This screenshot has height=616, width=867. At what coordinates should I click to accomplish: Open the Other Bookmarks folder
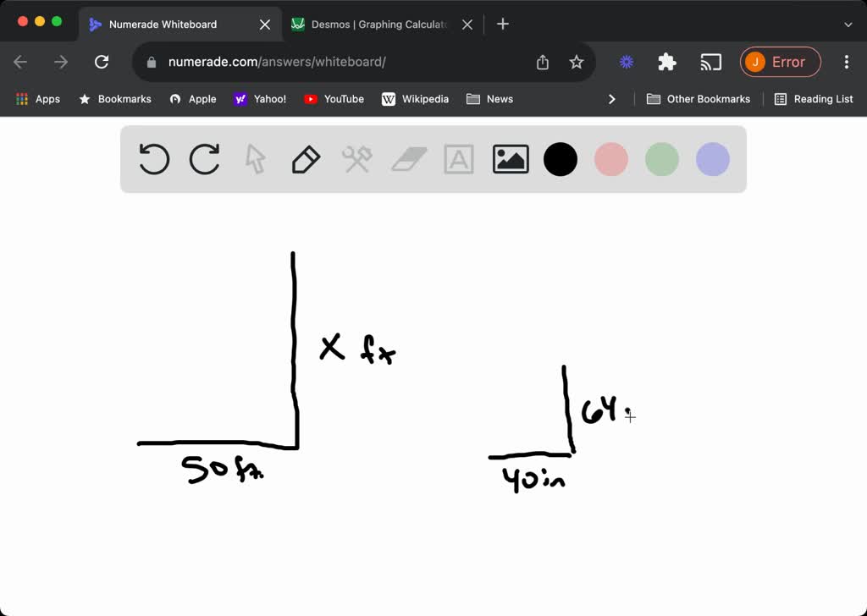[x=699, y=99]
